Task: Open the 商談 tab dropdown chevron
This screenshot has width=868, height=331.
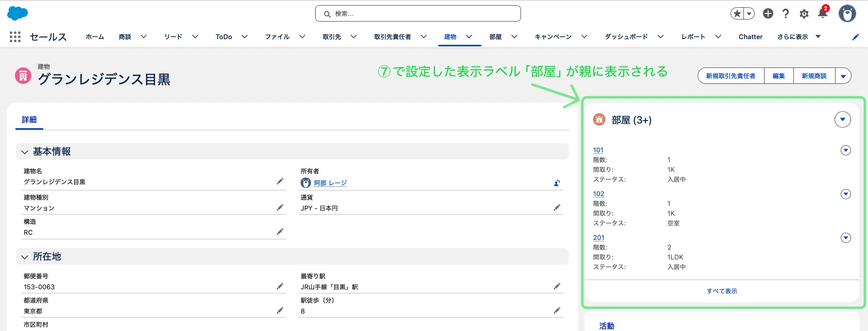Action: (144, 37)
